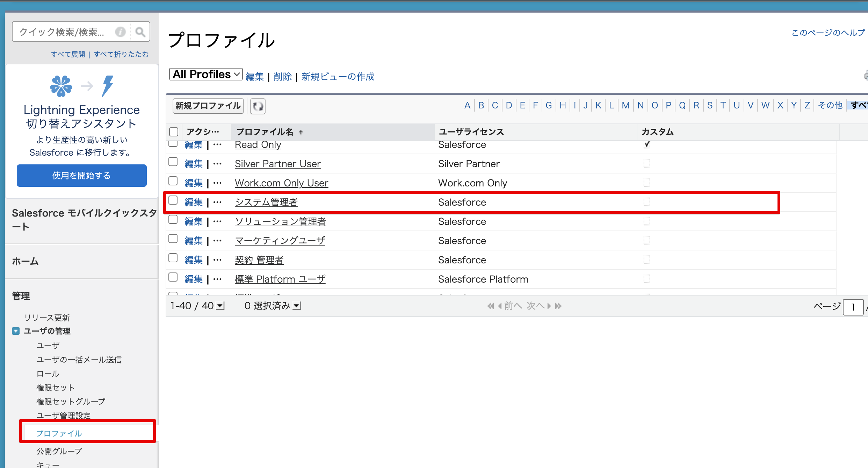Open the システム管理者 profile link
868x468 pixels.
pos(266,202)
